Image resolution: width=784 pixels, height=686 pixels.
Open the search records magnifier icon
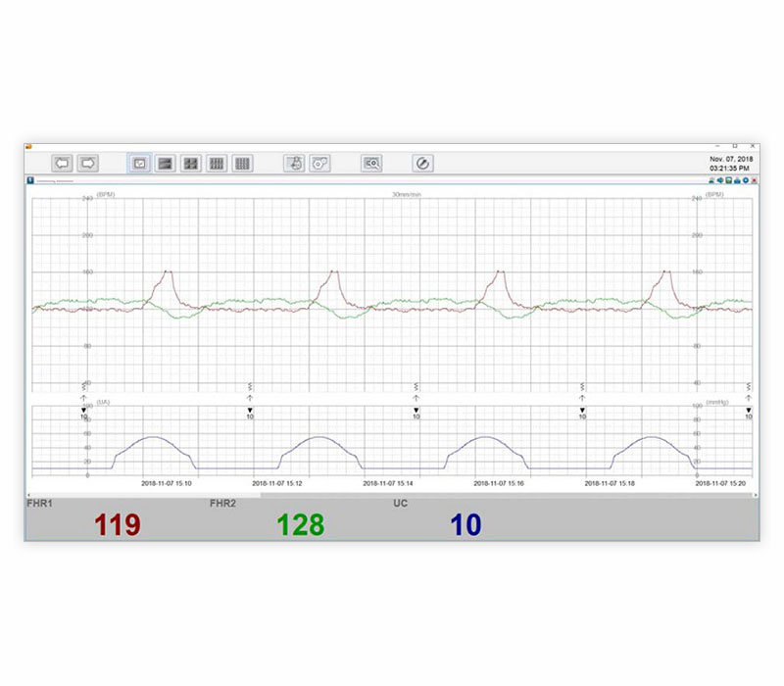(371, 164)
